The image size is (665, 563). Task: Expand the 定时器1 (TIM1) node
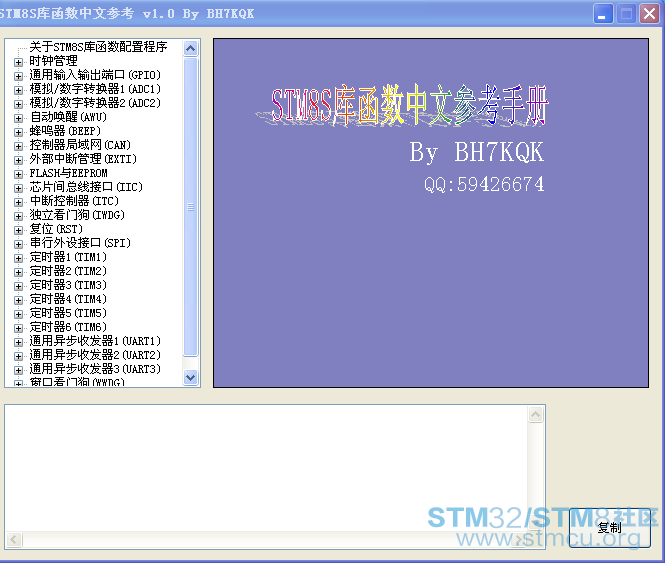pyautogui.click(x=18, y=258)
